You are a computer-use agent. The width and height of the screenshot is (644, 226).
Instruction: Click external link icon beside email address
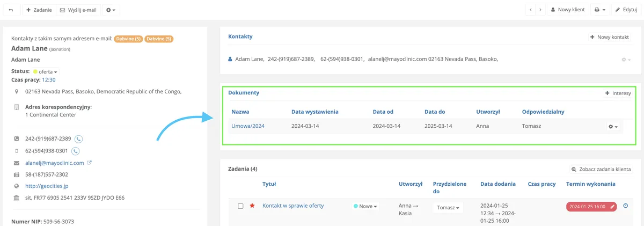click(x=89, y=163)
